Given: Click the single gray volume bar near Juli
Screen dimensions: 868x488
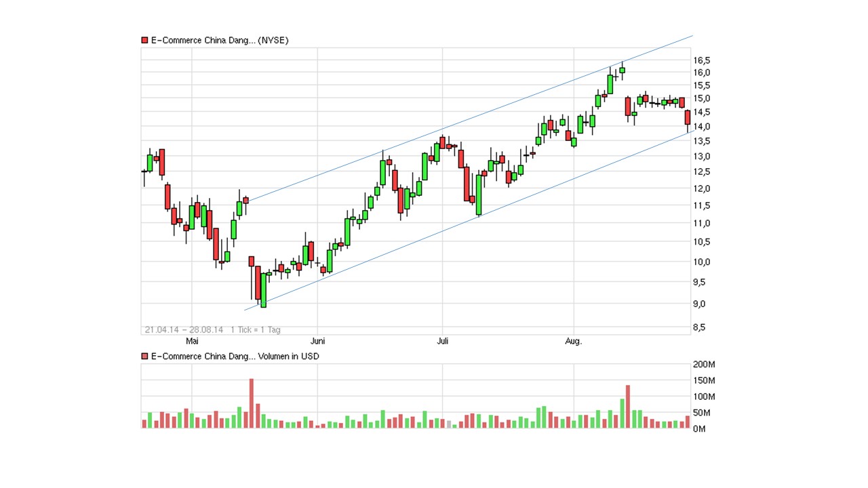Looking at the screenshot, I should (x=448, y=424).
